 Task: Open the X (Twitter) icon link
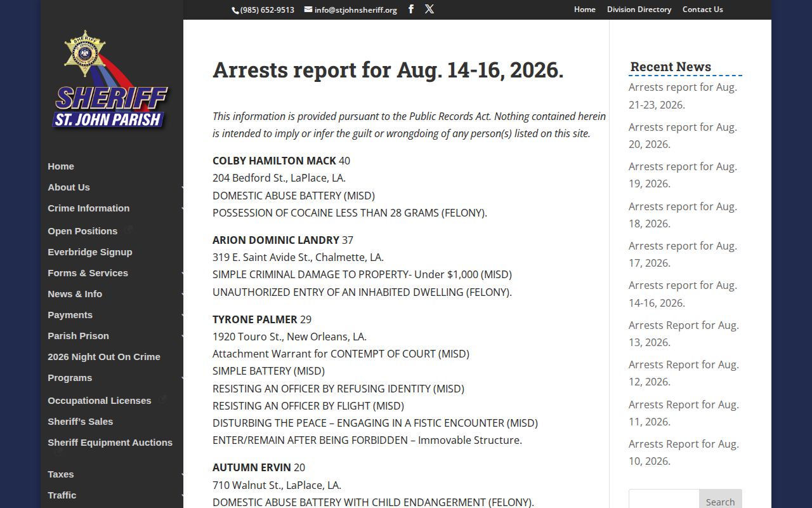(429, 9)
